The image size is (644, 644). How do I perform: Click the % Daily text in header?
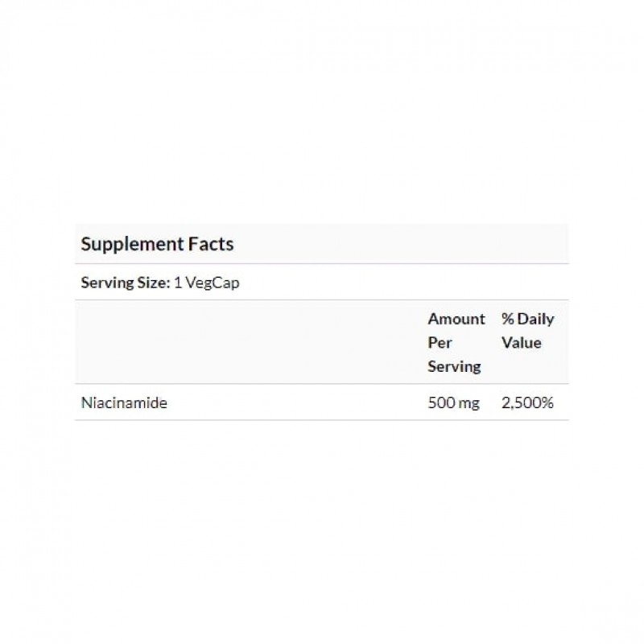point(528,319)
